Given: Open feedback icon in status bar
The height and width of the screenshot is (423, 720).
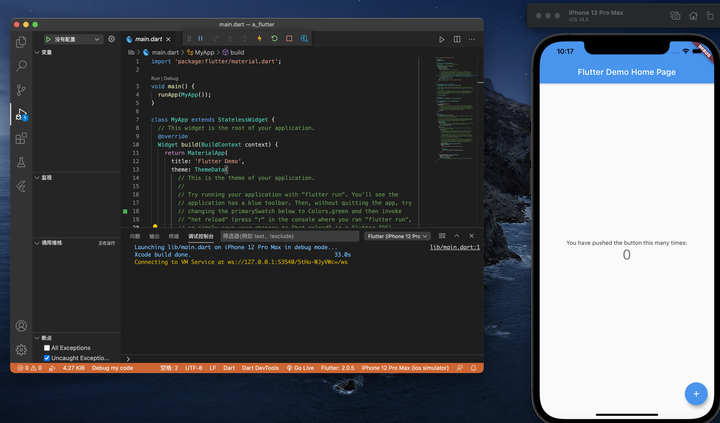Looking at the screenshot, I should (x=460, y=368).
